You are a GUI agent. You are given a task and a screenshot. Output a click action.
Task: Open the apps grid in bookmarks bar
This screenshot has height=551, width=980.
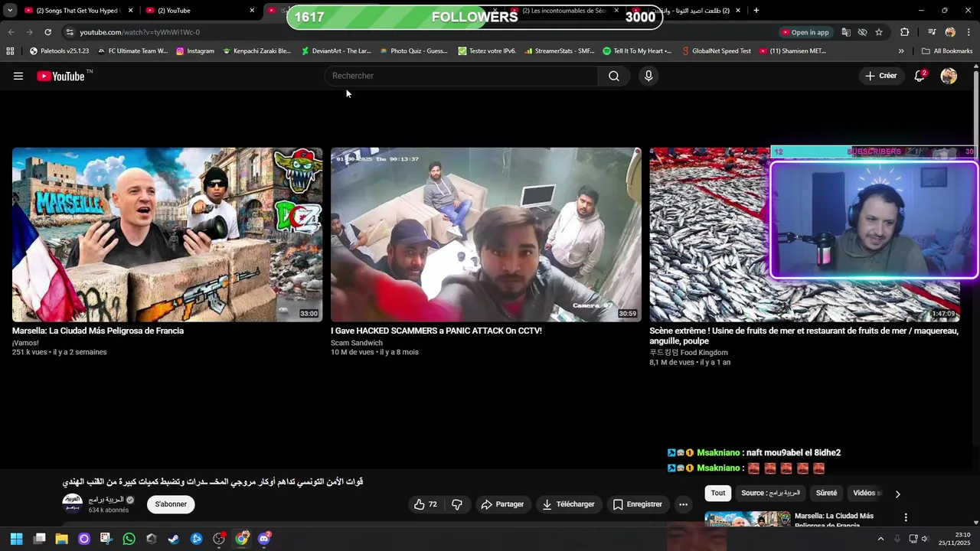click(x=10, y=51)
